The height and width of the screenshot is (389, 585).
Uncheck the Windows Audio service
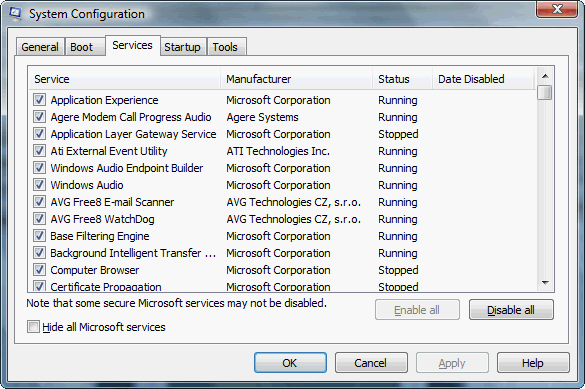39,185
